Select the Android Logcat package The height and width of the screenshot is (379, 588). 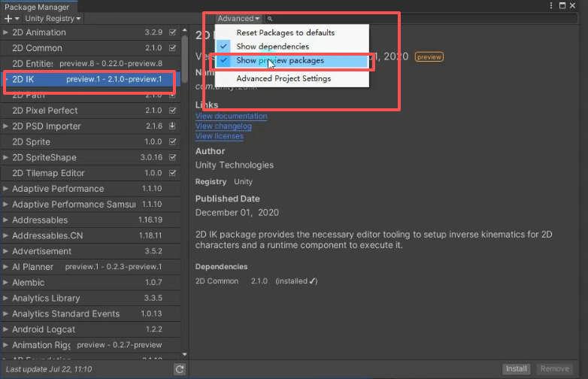click(91, 329)
